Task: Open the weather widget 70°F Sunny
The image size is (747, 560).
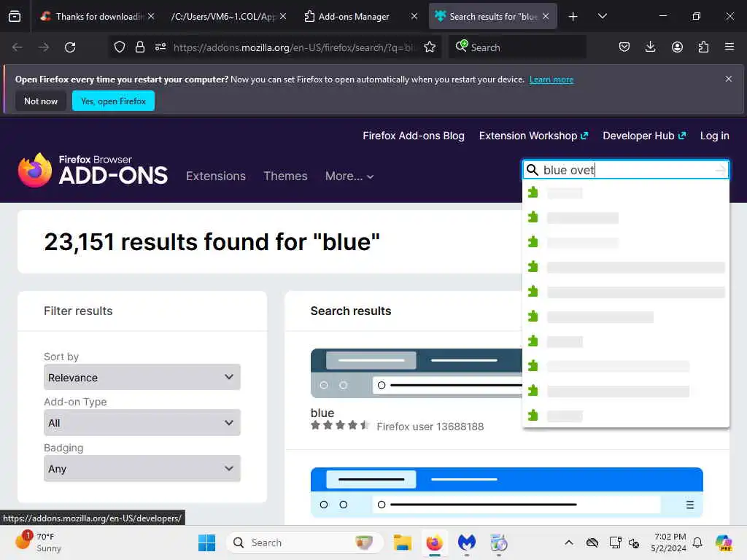Action: [x=39, y=542]
